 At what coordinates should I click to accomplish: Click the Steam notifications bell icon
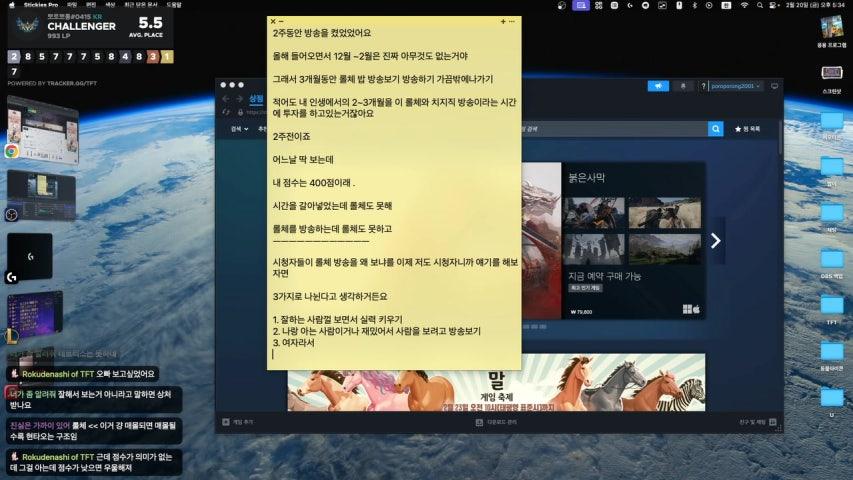[x=684, y=86]
